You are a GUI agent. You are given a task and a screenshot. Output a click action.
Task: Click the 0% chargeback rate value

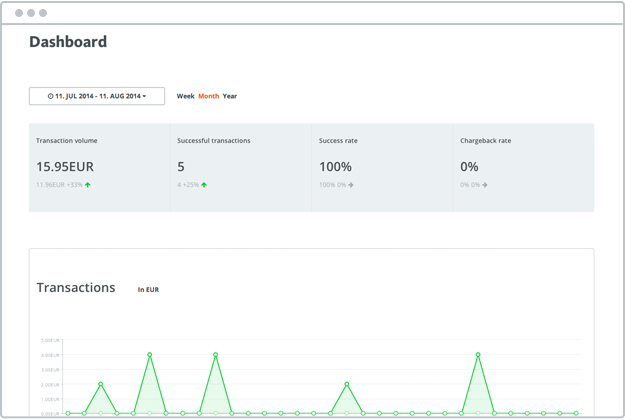[x=469, y=167]
